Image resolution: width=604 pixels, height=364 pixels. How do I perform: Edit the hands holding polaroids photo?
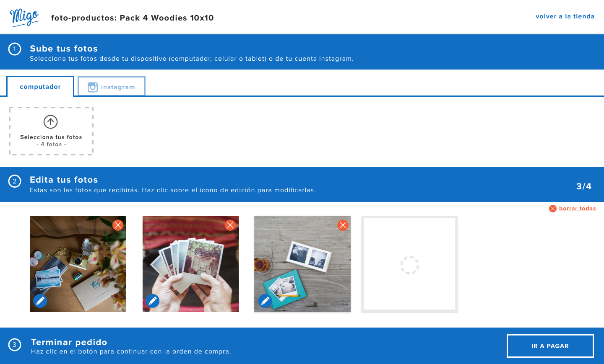(153, 301)
